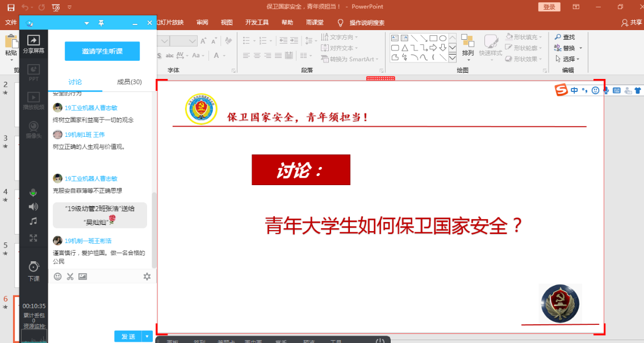Click the send image icon in chat
This screenshot has height=343, width=644.
(83, 277)
